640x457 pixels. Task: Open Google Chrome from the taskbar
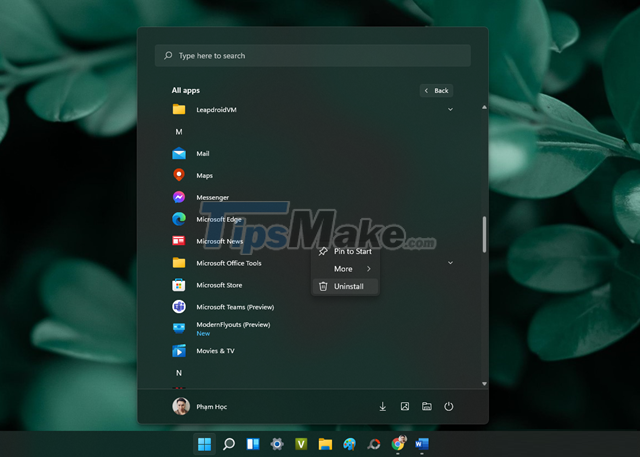point(398,443)
